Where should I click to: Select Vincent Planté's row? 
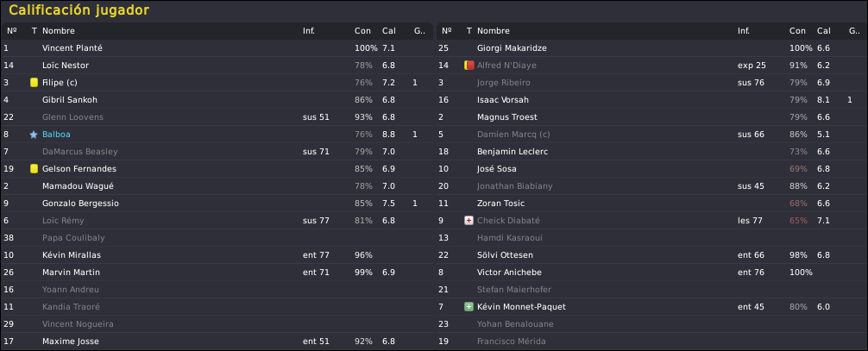point(217,48)
